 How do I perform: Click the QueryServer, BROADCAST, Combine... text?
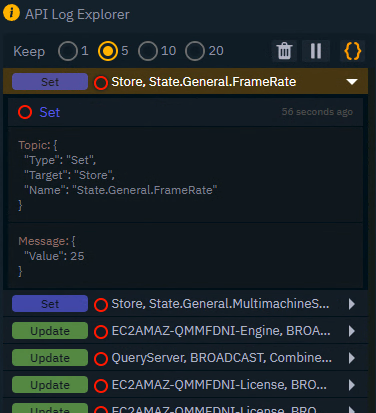pyautogui.click(x=222, y=358)
